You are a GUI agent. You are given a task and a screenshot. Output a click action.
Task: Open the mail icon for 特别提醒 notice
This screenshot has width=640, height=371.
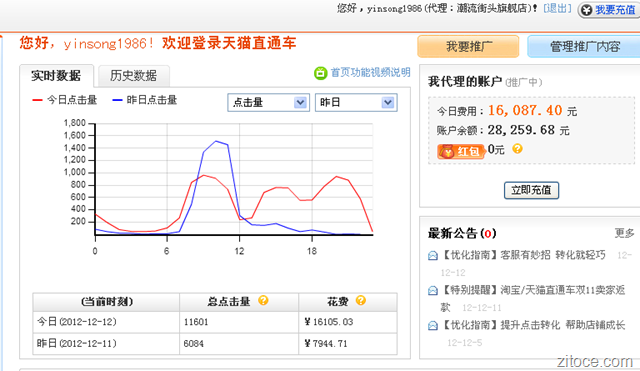(x=433, y=290)
